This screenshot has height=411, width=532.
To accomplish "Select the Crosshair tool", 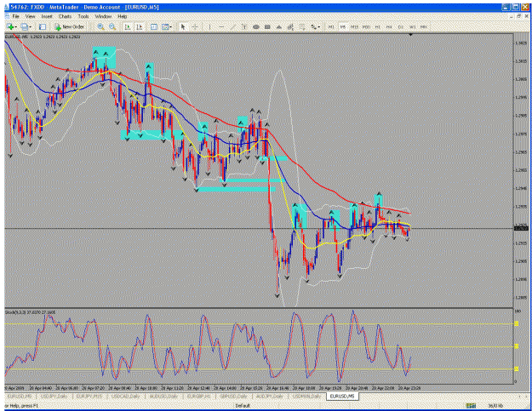I will [195, 26].
